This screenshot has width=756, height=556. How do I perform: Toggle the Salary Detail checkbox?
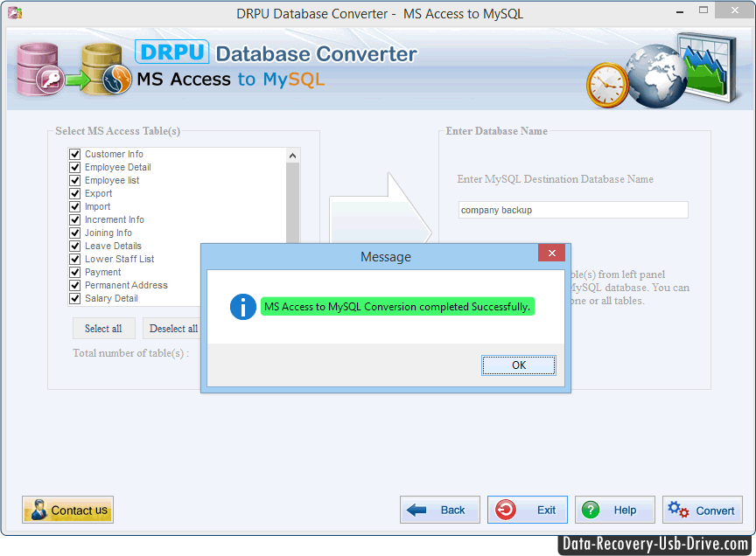[74, 298]
